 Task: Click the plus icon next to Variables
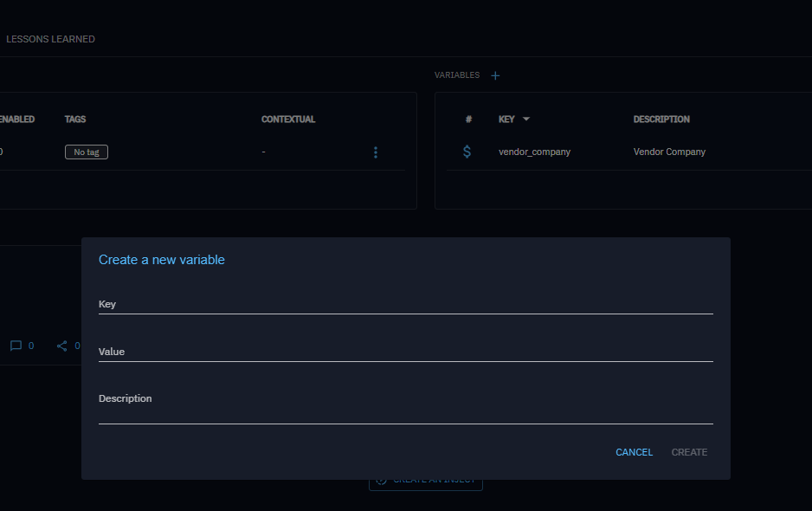pos(495,75)
